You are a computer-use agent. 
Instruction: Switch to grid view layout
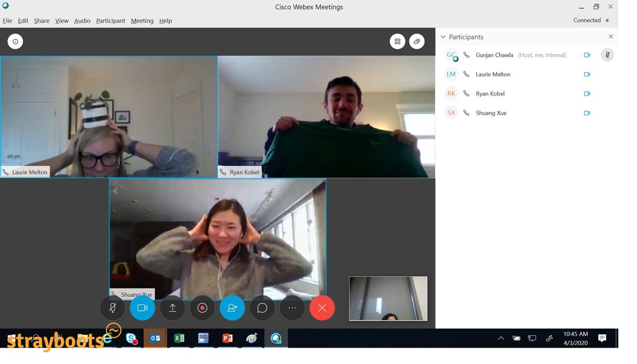coord(398,41)
